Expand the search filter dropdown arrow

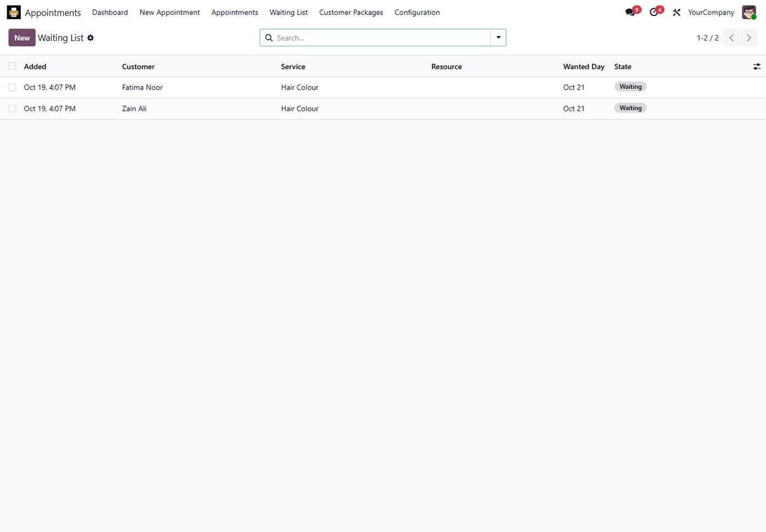tap(498, 38)
